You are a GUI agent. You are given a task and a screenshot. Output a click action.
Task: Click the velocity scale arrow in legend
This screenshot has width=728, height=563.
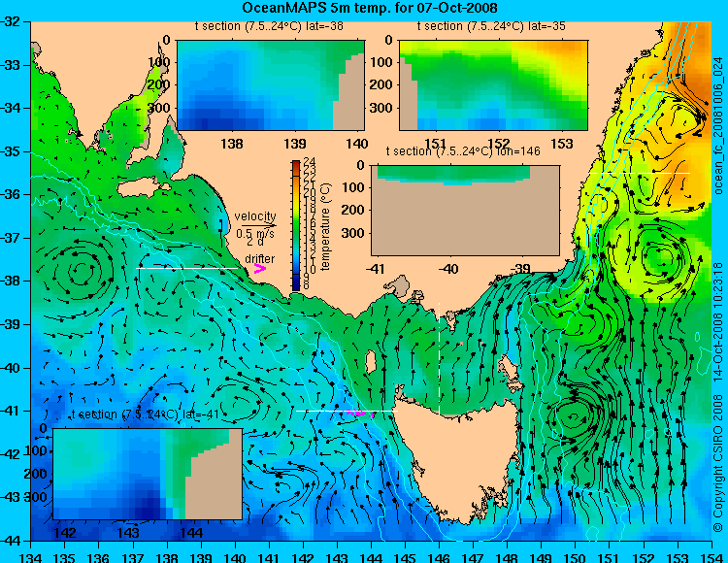point(258,226)
